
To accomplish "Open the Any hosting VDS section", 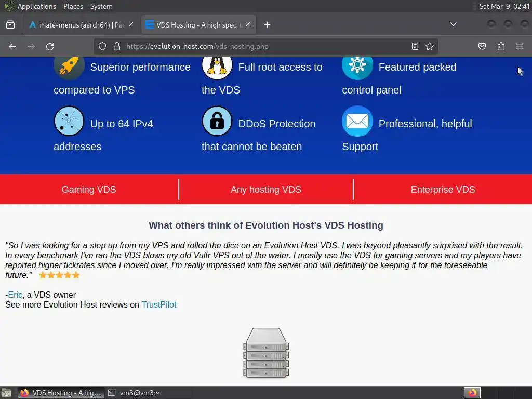I will tap(266, 189).
